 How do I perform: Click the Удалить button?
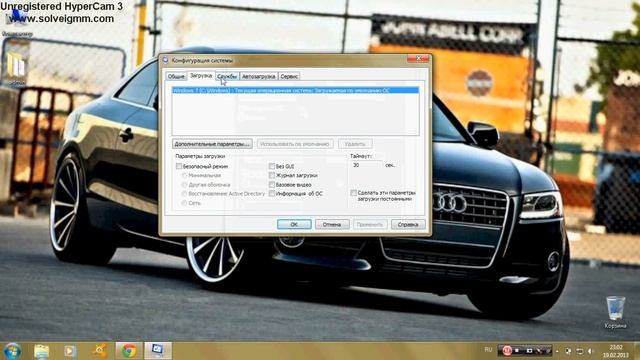click(x=355, y=144)
